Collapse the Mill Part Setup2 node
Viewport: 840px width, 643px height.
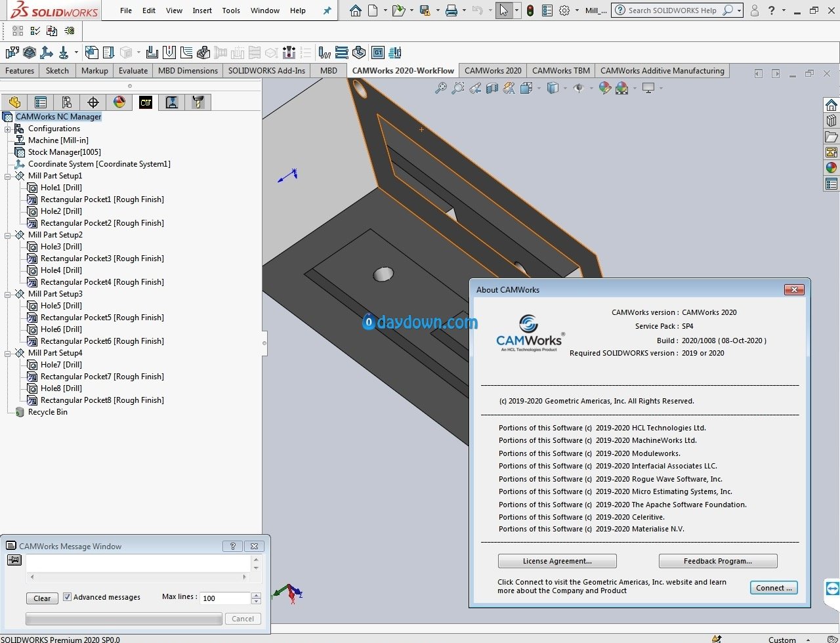point(8,235)
